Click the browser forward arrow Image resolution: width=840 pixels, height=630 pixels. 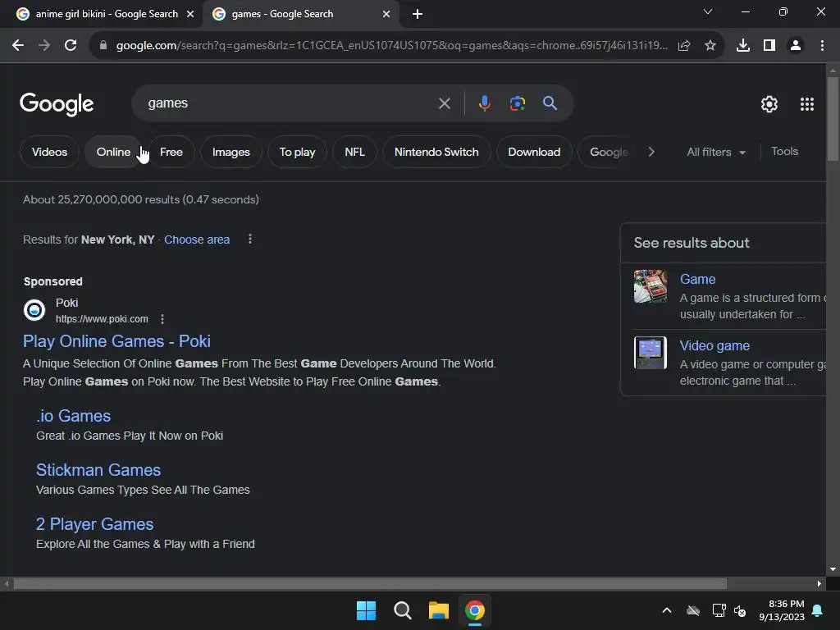pos(44,46)
